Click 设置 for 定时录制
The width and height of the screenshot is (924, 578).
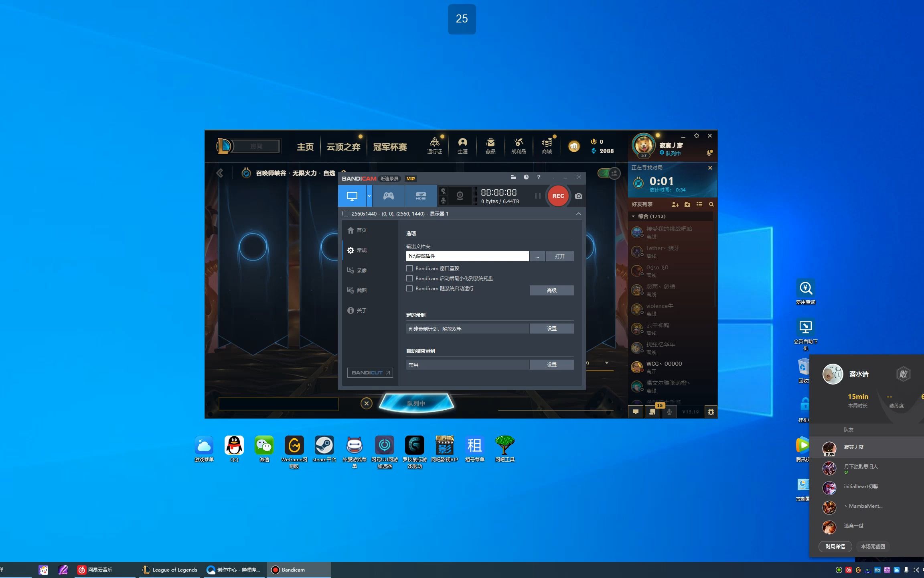(x=551, y=328)
